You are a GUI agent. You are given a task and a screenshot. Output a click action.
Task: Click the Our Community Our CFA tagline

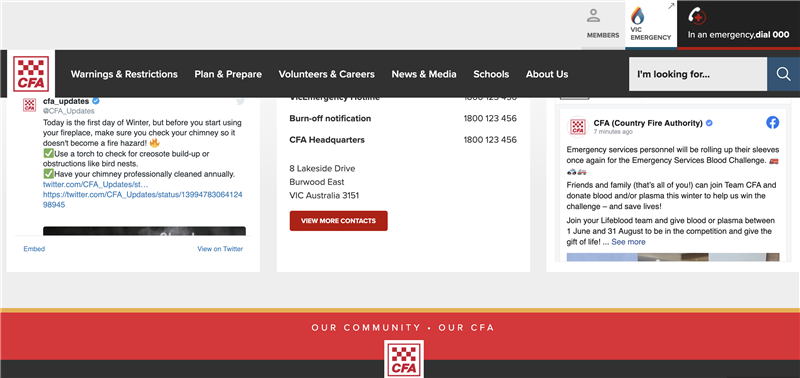pos(403,327)
